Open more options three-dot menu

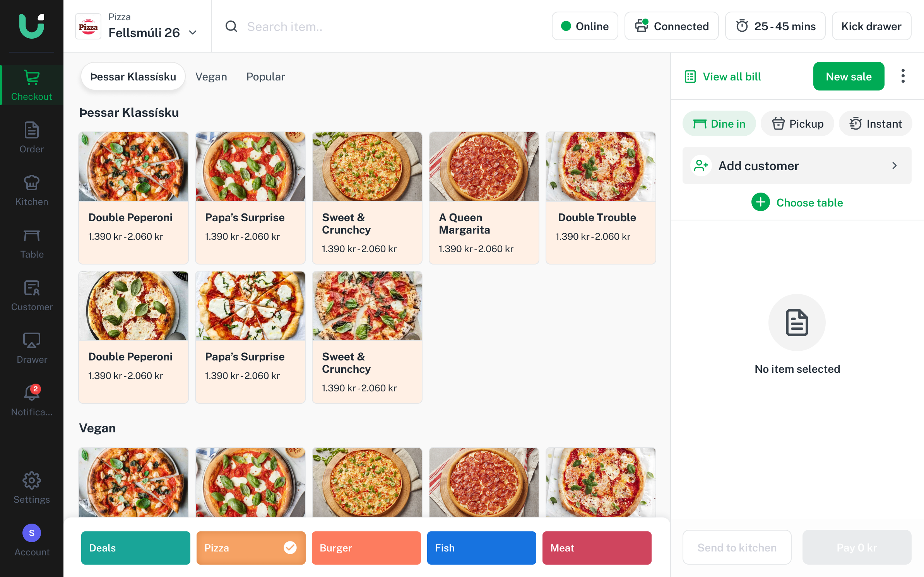903,76
